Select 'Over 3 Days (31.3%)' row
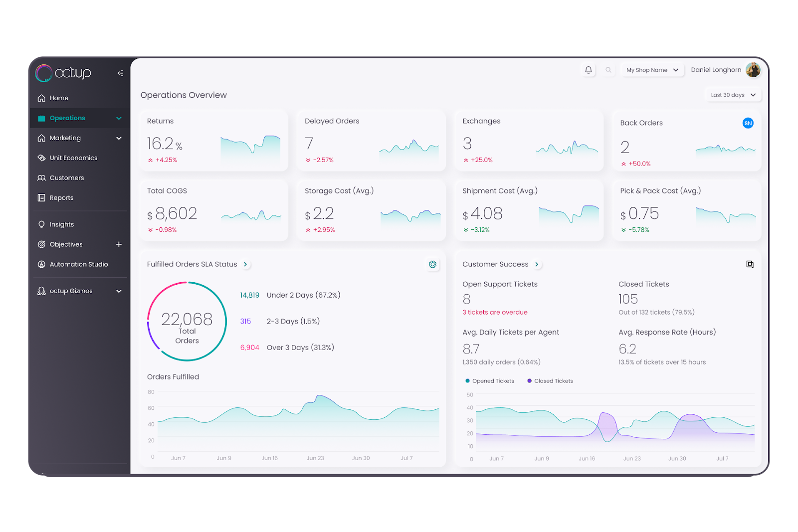The width and height of the screenshot is (798, 532). click(x=287, y=348)
